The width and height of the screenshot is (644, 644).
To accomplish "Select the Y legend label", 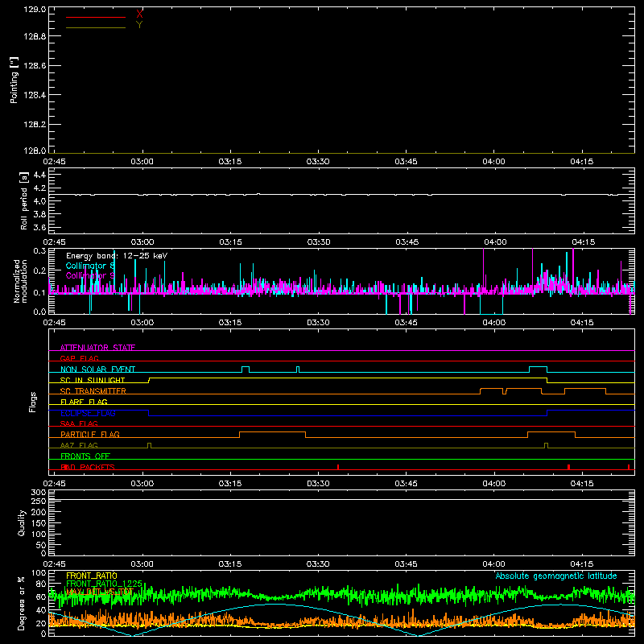I will 139,25.
